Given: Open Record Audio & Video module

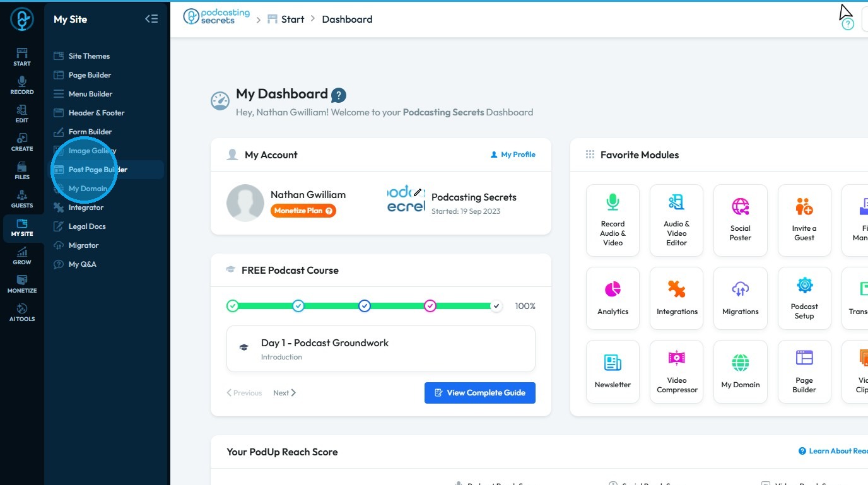Looking at the screenshot, I should pyautogui.click(x=613, y=221).
